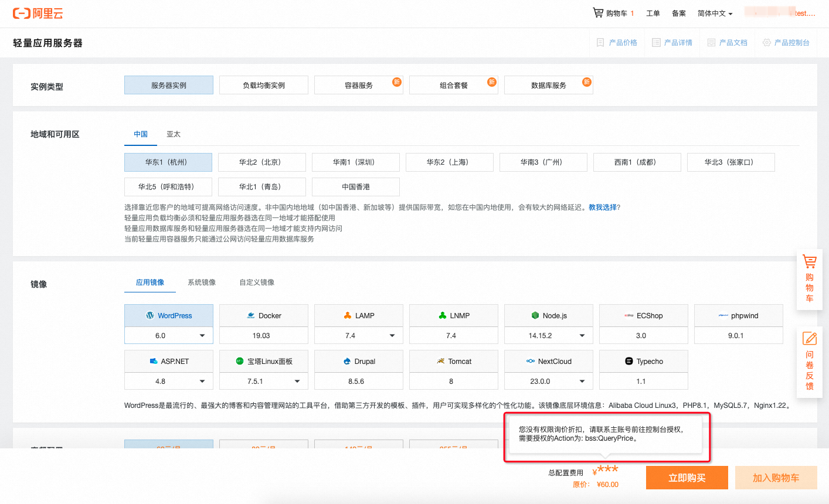
Task: Select 负载均衡实例 instance type
Action: point(264,85)
